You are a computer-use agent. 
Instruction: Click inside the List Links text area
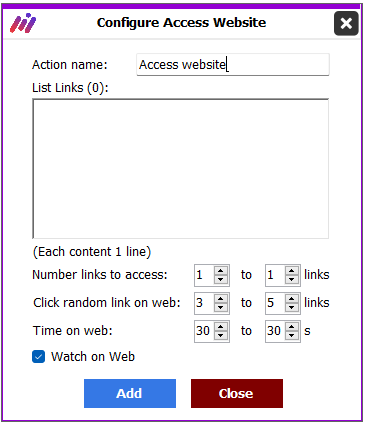tap(180, 169)
